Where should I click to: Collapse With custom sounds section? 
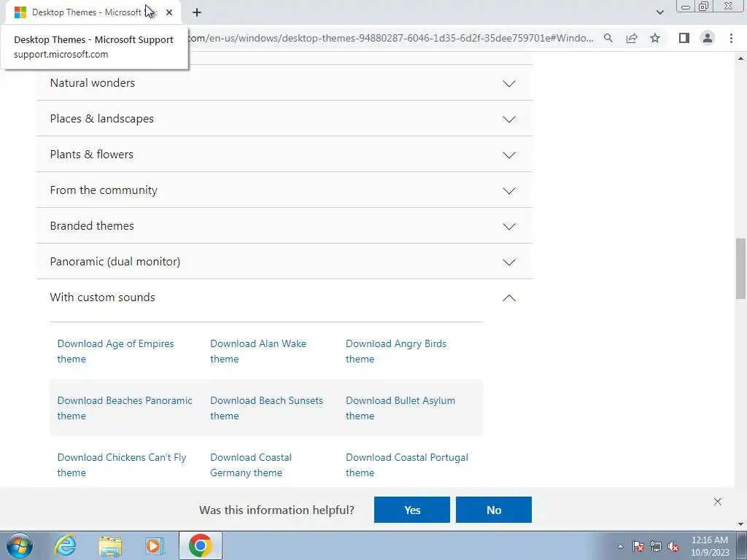(x=285, y=297)
